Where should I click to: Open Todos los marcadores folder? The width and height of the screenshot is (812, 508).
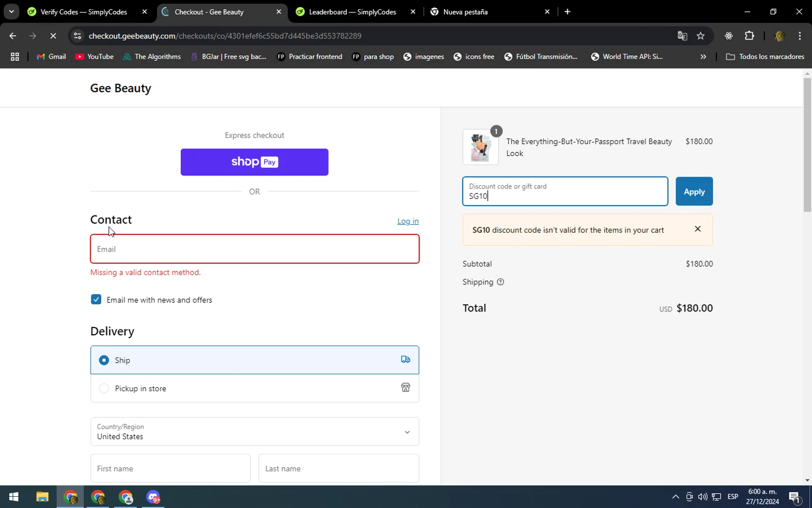pos(765,56)
